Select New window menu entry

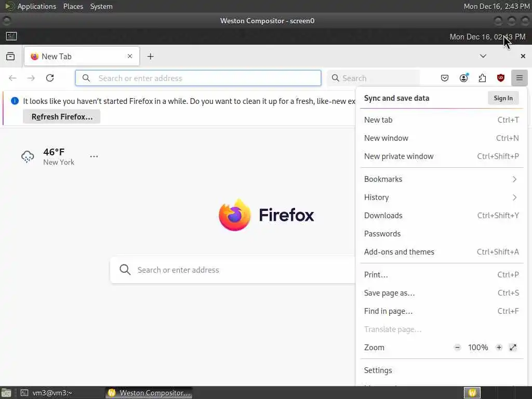(x=442, y=138)
